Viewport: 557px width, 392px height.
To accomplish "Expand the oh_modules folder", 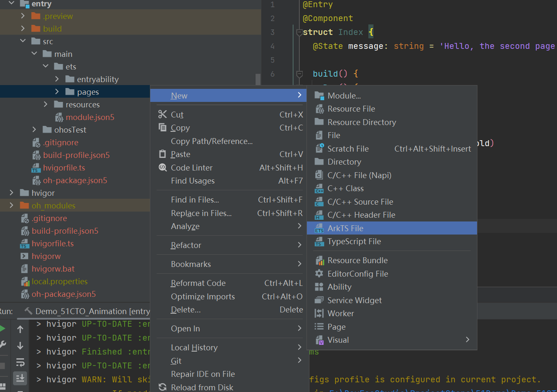I will [x=11, y=205].
